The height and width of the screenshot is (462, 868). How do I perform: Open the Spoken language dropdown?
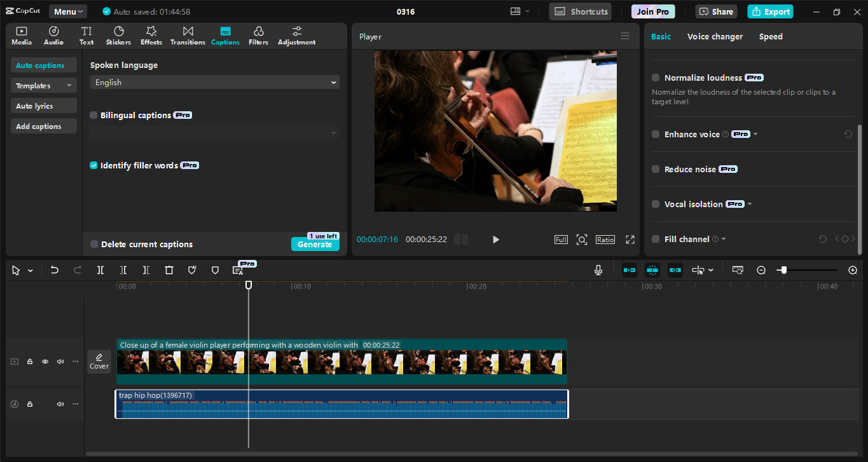tap(214, 82)
